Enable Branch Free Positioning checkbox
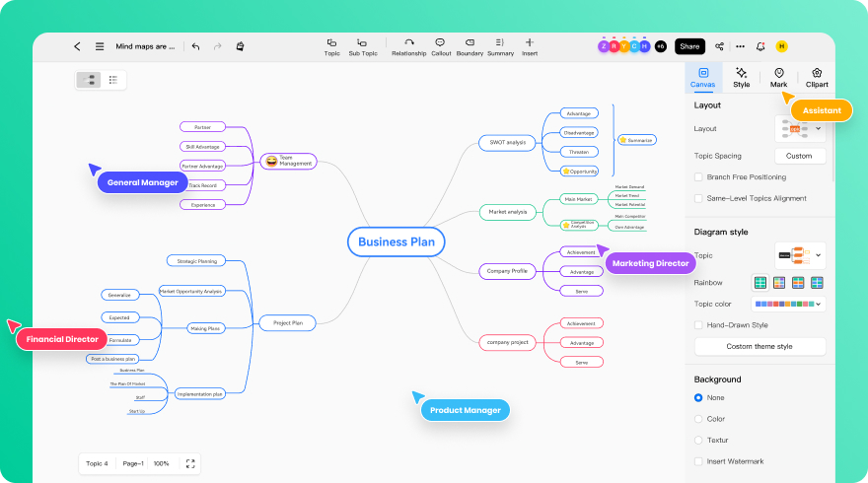The width and height of the screenshot is (868, 483). 699,177
